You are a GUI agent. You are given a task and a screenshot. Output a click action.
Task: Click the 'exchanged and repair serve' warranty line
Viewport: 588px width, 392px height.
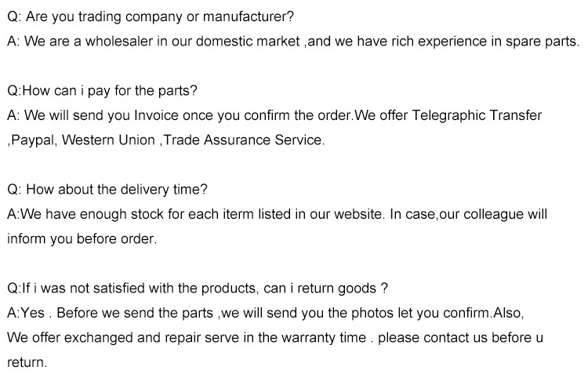click(x=275, y=338)
